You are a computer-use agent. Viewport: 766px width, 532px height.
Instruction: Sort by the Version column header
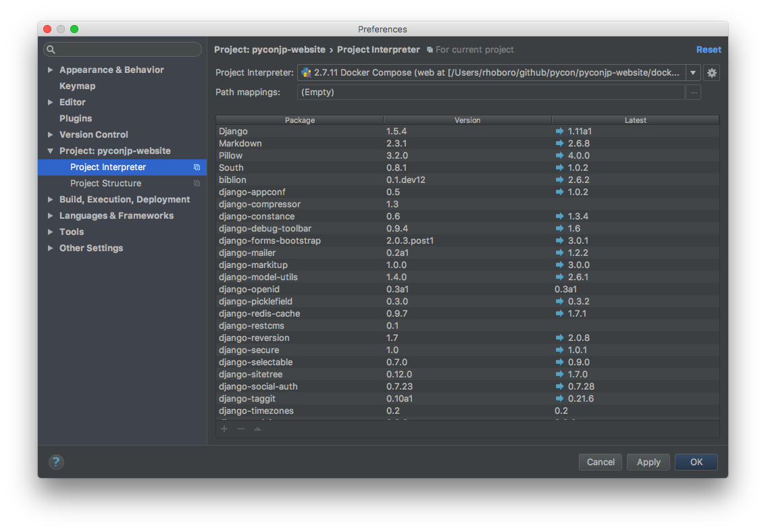467,120
